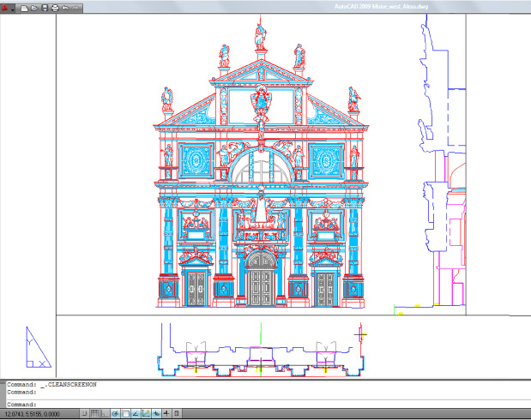This screenshot has width=531, height=420.
Task: Toggle Snap Mode in status bar
Action: pyautogui.click(x=86, y=414)
